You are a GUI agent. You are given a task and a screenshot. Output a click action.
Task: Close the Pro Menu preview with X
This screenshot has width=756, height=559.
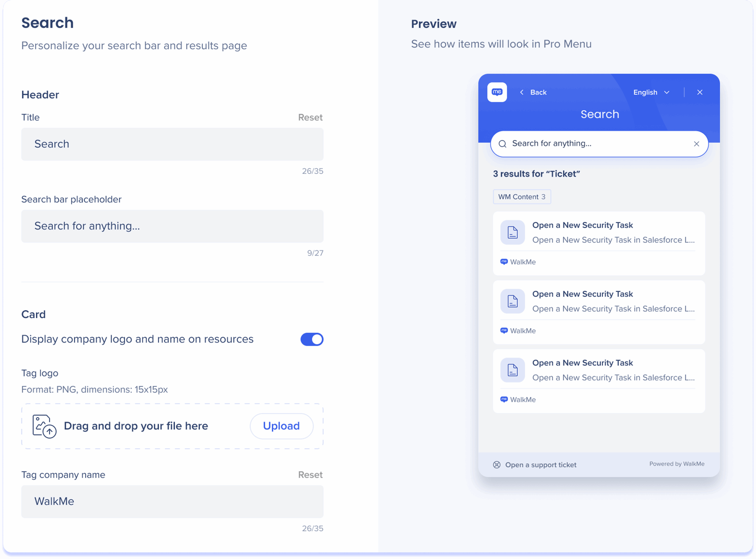[x=700, y=92]
